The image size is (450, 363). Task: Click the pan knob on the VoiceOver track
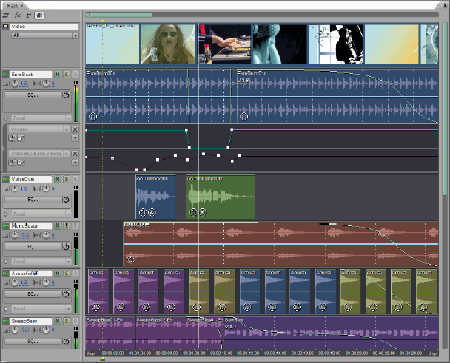coord(46,189)
